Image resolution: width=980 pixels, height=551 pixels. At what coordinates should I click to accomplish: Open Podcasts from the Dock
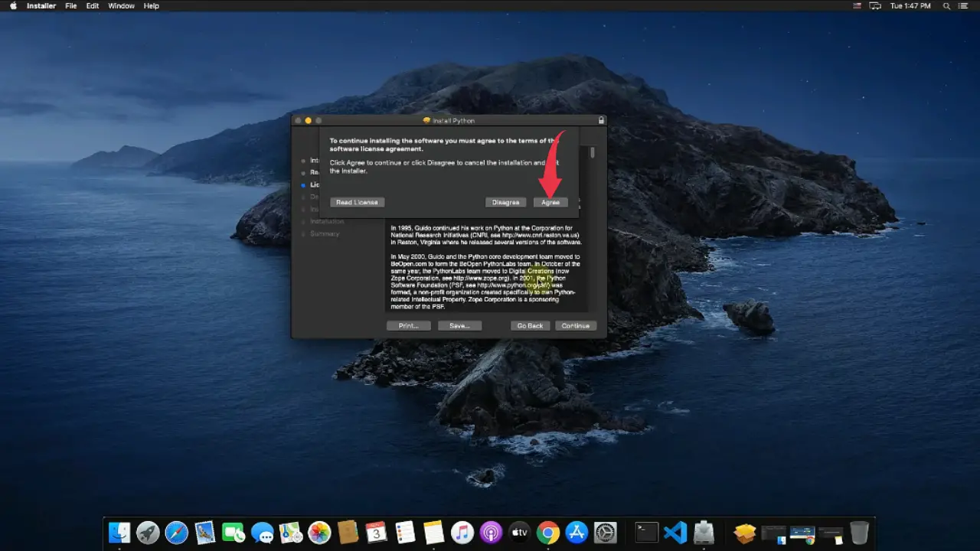(491, 532)
